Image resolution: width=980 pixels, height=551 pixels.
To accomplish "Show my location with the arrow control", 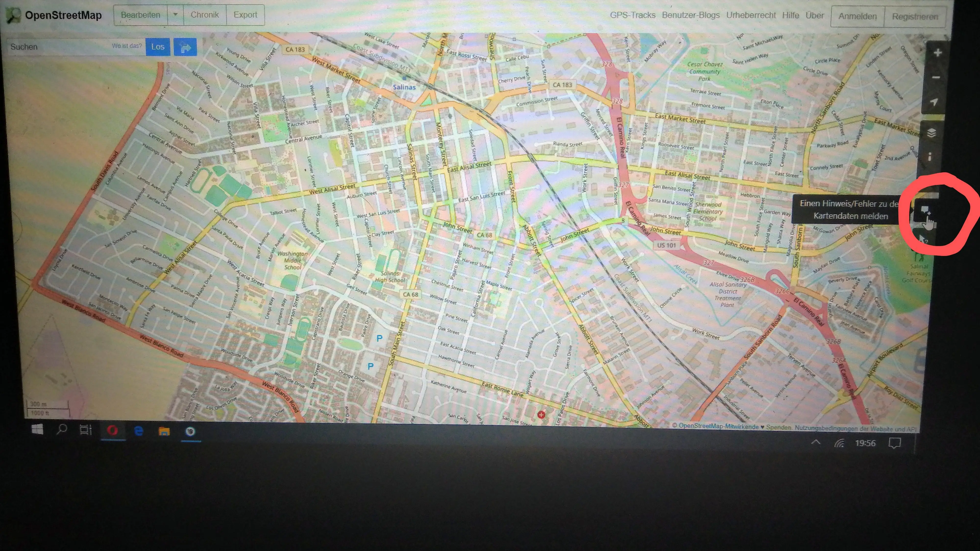I will pyautogui.click(x=934, y=102).
